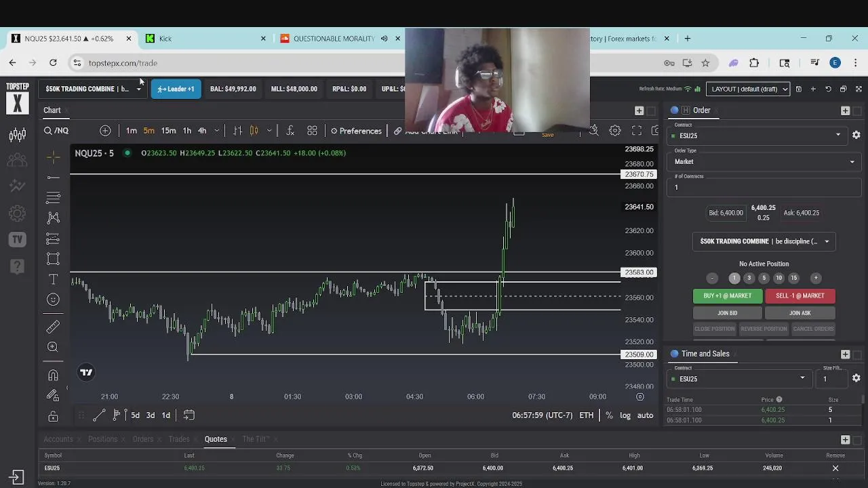Select the crosshair cursor drawing tool

[53, 157]
